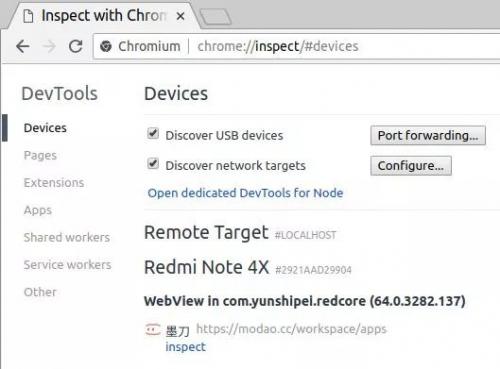Click the modao favicon beside 墨刀
The height and width of the screenshot is (369, 500).
click(x=153, y=329)
